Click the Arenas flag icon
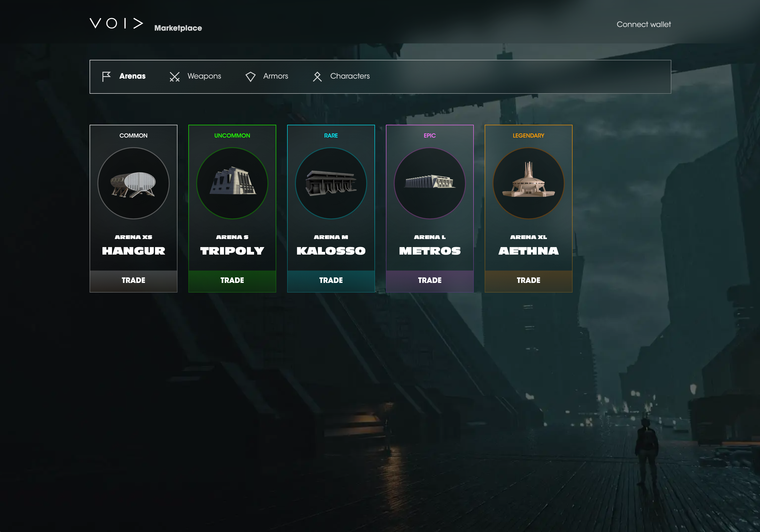Screen dimensions: 760x532 106,76
